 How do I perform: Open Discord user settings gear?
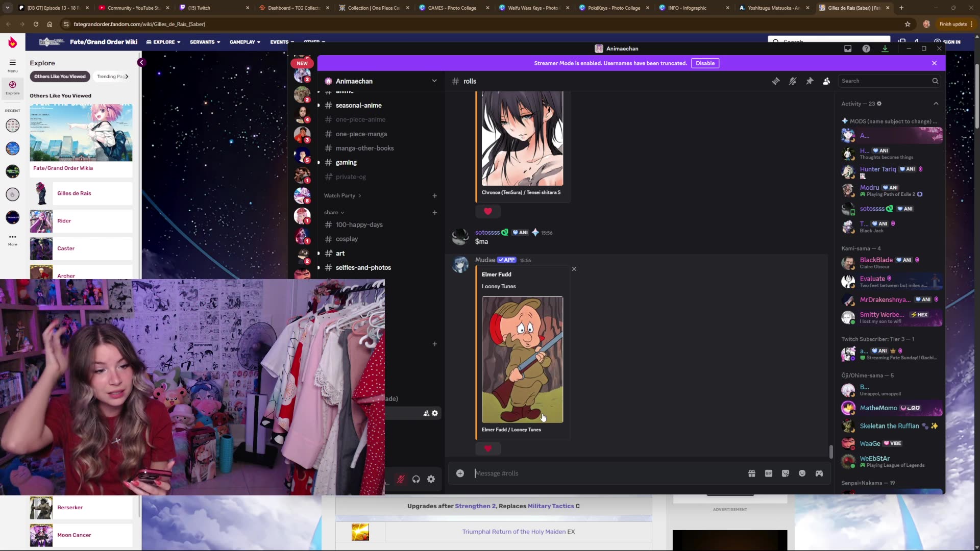coord(431,479)
